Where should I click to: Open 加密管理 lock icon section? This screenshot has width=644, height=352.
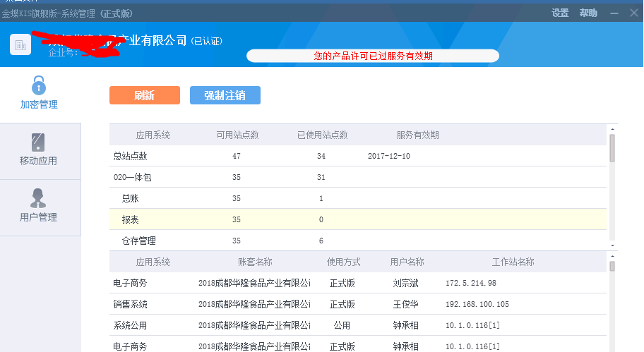pyautogui.click(x=39, y=92)
